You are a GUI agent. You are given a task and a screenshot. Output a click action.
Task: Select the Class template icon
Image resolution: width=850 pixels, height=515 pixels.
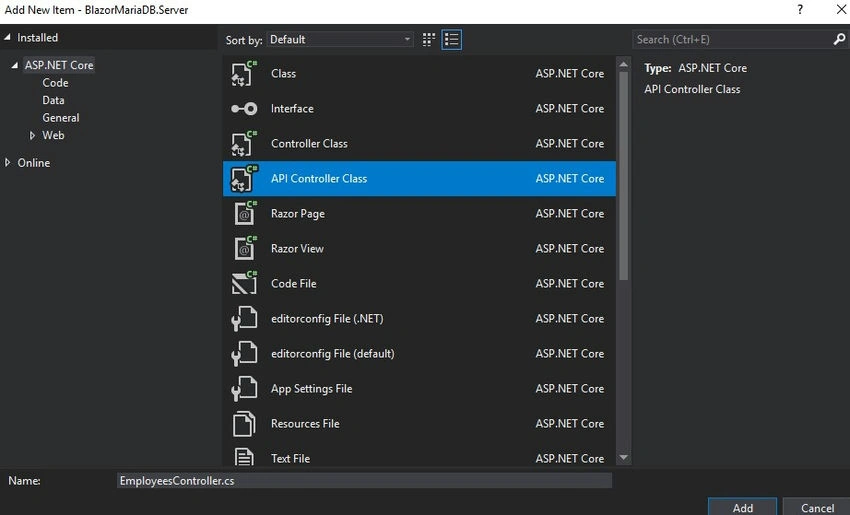click(244, 73)
